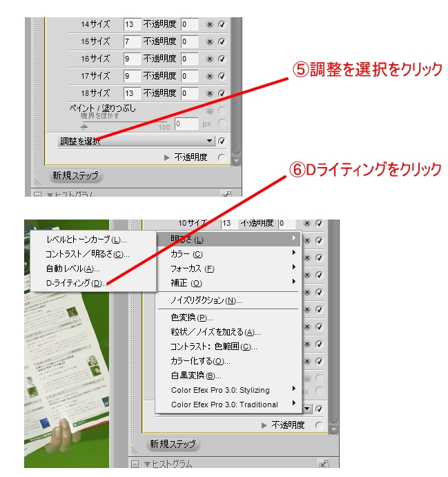448x477 pixels.
Task: Collapse the fully visible ヒストグラム section triangle
Action: pos(147,464)
